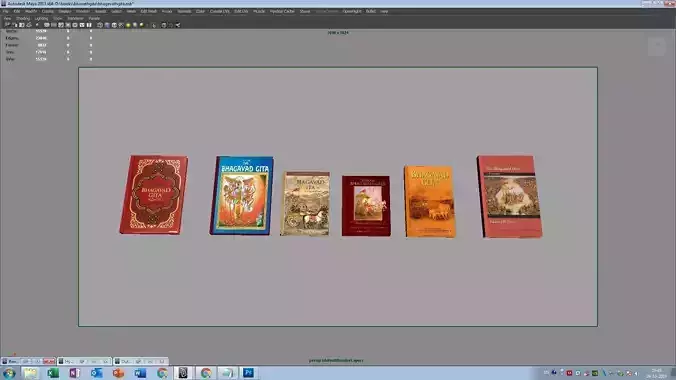Open the Modify menu

coord(31,12)
